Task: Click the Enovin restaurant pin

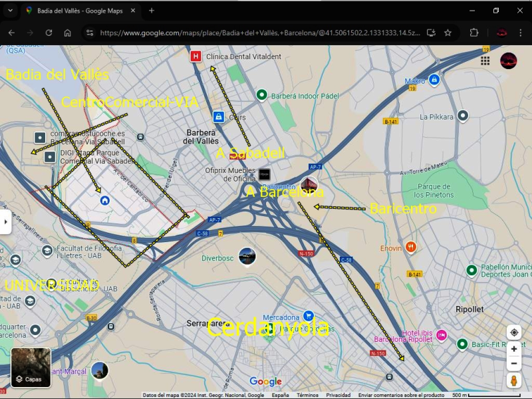Action: [411, 247]
